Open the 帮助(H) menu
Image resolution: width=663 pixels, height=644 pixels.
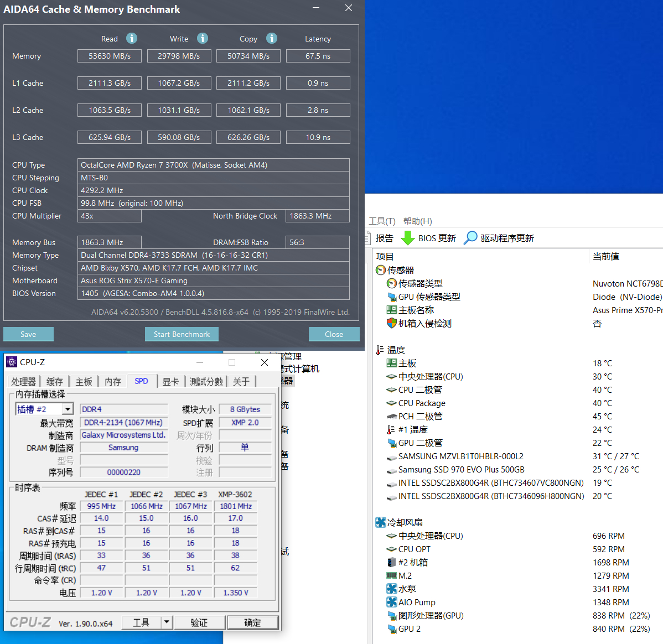coord(417,221)
